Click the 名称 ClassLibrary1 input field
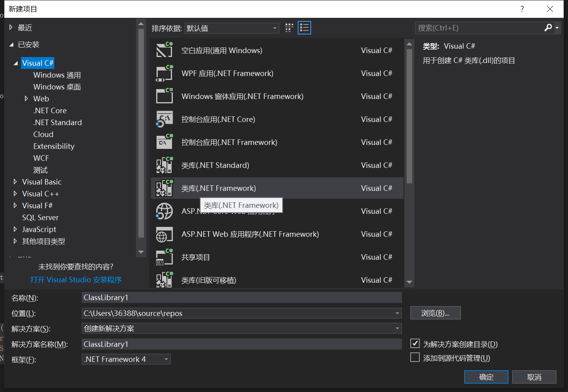The image size is (568, 392). pyautogui.click(x=242, y=297)
